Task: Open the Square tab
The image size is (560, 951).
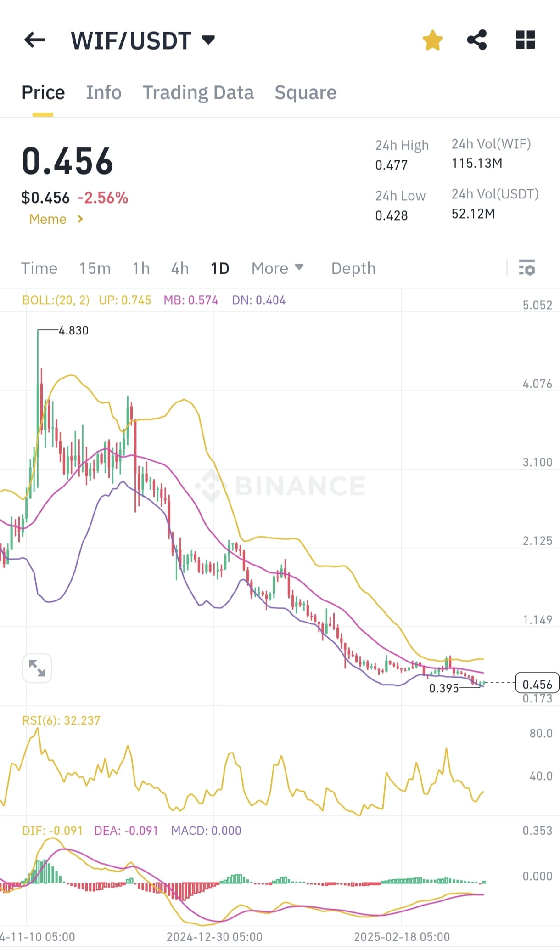Action: click(x=305, y=92)
